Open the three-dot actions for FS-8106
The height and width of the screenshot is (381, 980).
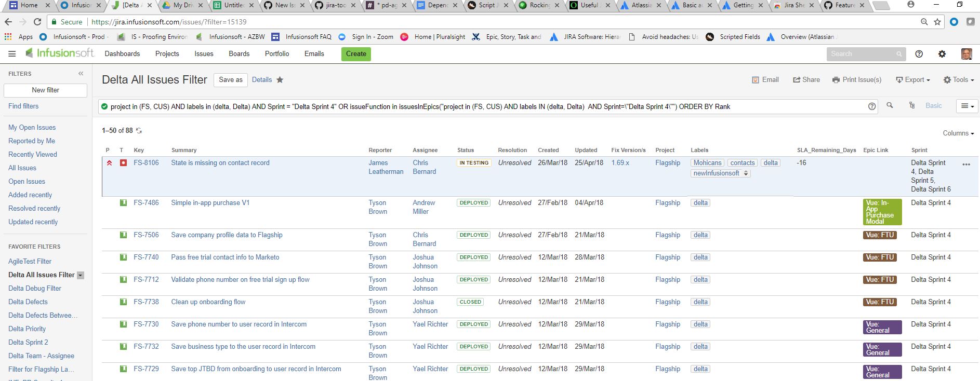tap(966, 165)
